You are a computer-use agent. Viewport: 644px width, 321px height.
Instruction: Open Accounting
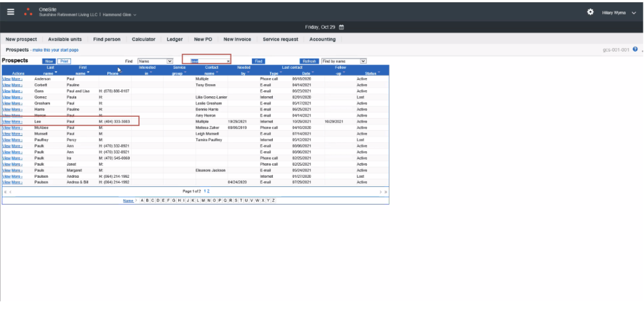coord(323,40)
